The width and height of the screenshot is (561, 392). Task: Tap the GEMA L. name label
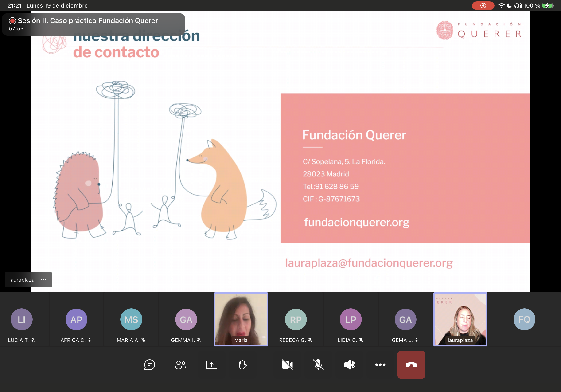tap(402, 340)
